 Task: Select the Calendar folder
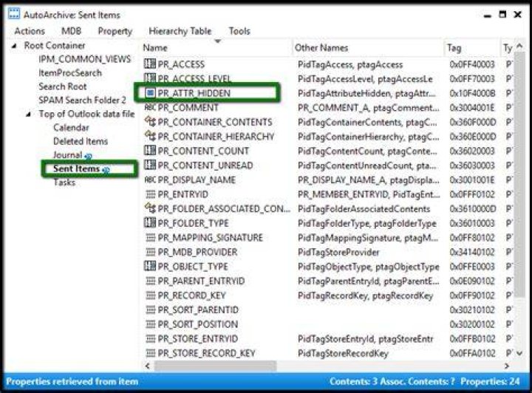pos(71,128)
